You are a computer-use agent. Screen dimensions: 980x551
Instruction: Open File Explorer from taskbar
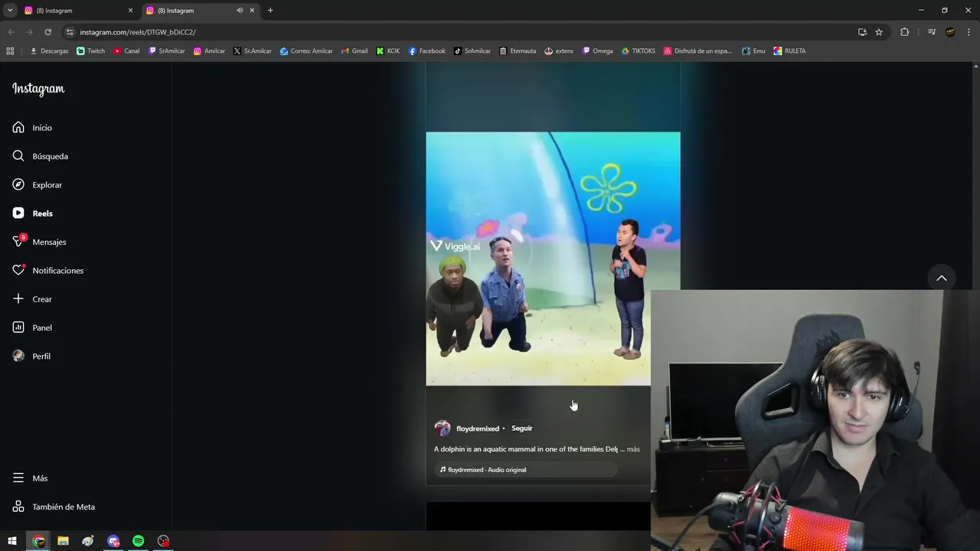coord(63,541)
